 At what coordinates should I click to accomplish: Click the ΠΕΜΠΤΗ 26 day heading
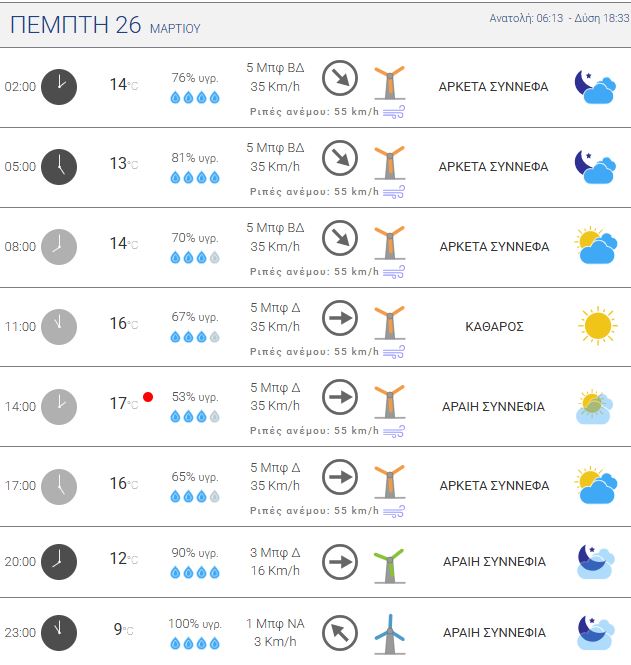pos(75,26)
